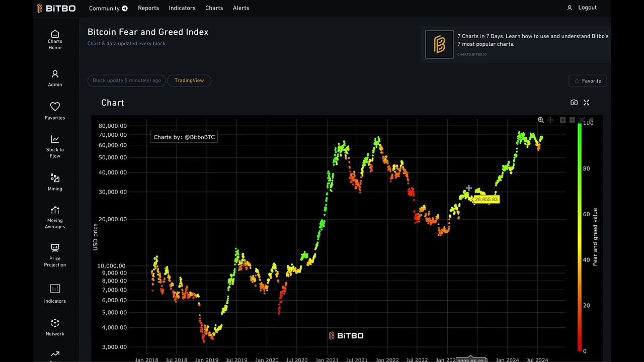Click the 7 Charts in 7 Days promo
644x362 pixels.
click(x=515, y=44)
